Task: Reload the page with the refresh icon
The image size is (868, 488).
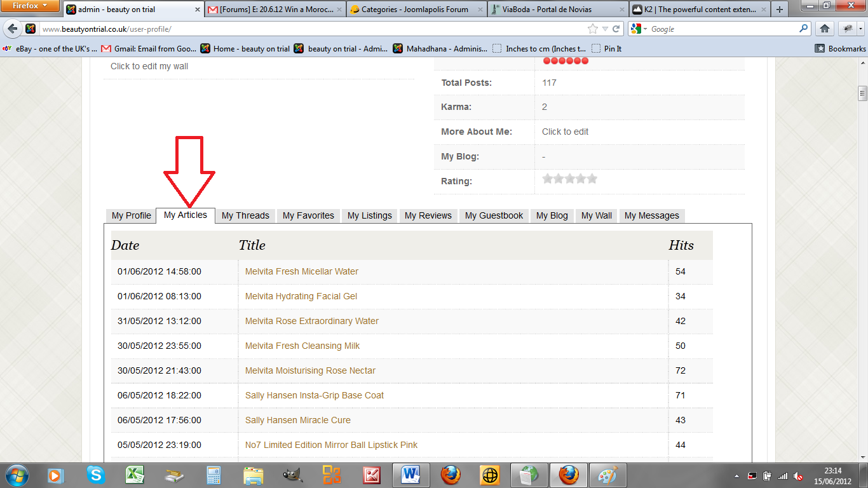Action: [x=616, y=29]
